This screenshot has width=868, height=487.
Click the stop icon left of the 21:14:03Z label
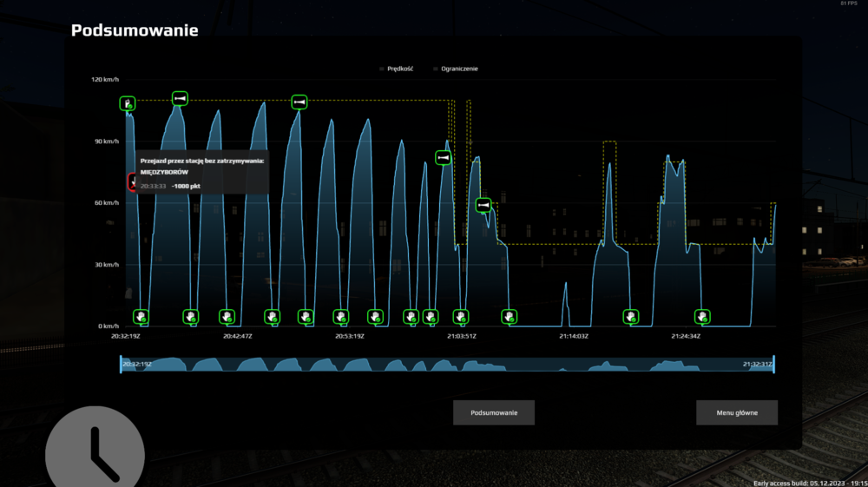(x=510, y=316)
